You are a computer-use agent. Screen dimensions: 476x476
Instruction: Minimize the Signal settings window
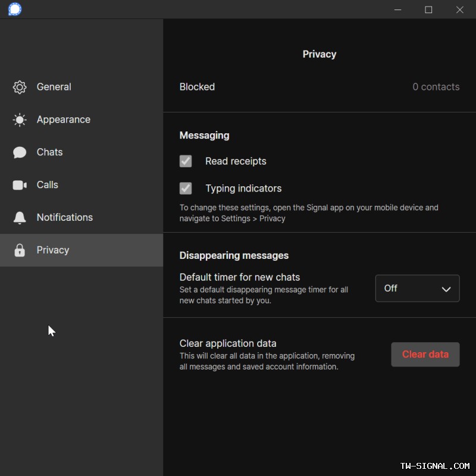click(397, 10)
